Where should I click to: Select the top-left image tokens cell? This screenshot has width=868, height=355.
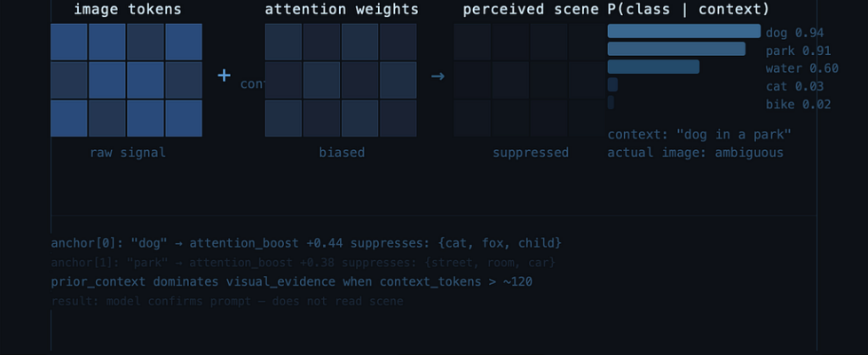[69, 42]
